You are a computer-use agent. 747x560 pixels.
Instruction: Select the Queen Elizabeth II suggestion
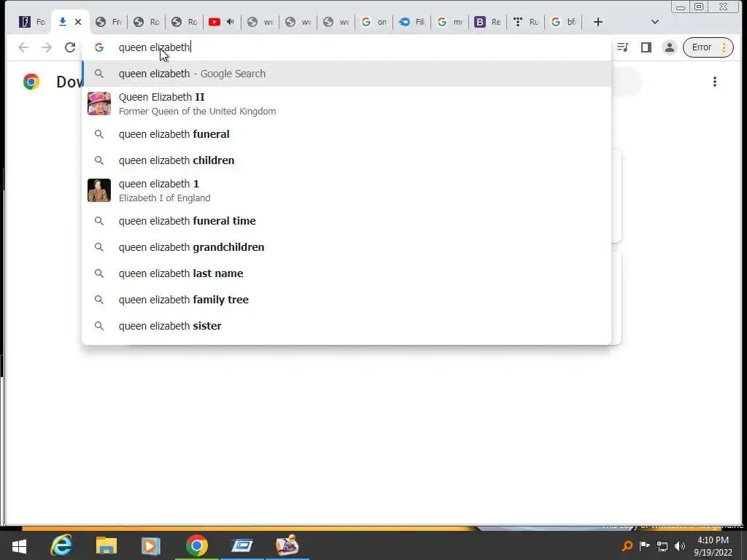coord(347,104)
